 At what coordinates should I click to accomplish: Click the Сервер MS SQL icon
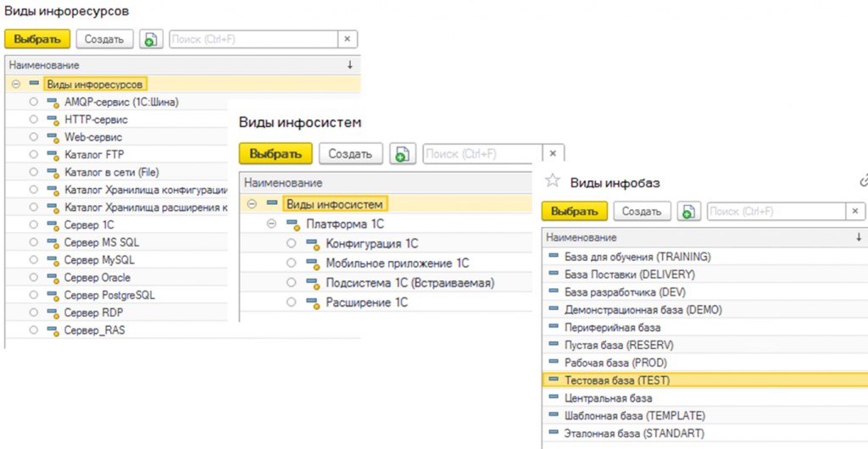coord(53,243)
